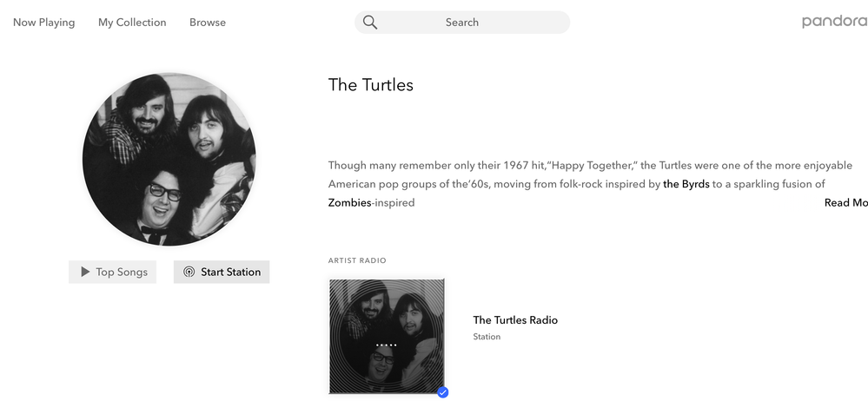Open the Zombies artist link
The height and width of the screenshot is (401, 868).
(350, 203)
